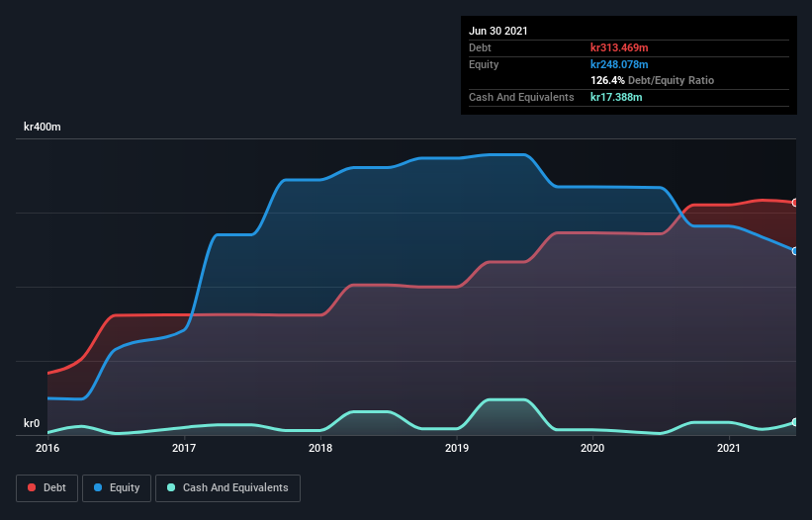This screenshot has width=812, height=520.
Task: Click the kr248.078m equity value
Action: (x=619, y=64)
